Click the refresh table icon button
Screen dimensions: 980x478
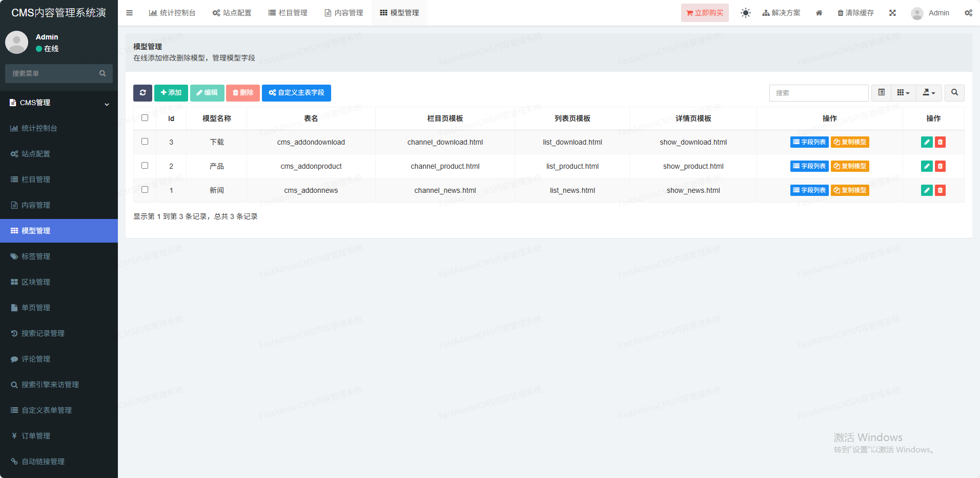(x=142, y=93)
